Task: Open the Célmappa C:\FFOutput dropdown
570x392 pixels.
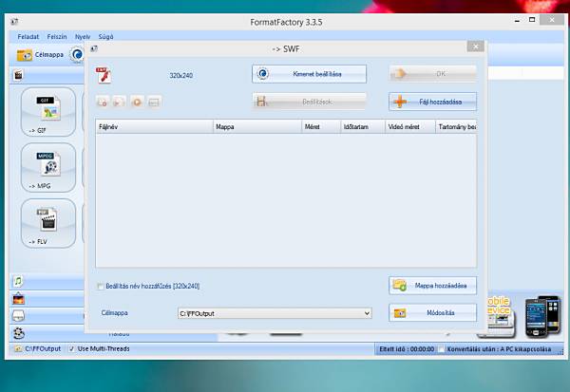Action: click(275, 313)
